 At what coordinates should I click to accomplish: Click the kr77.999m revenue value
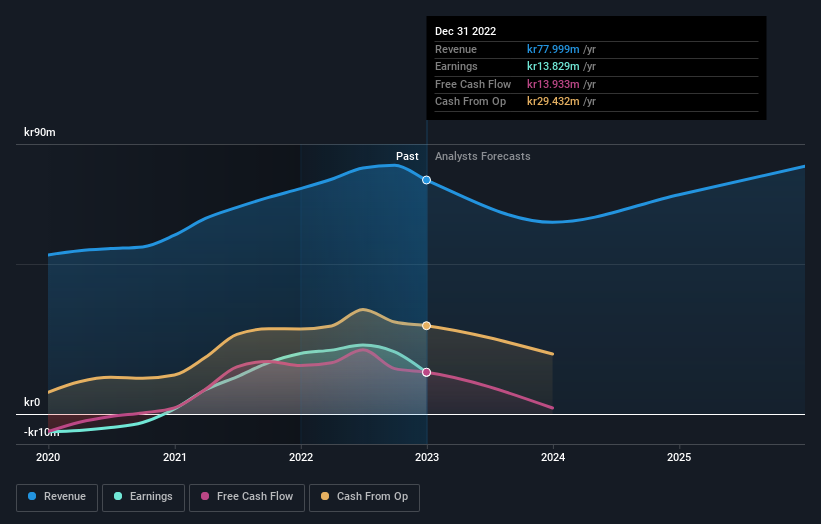[x=553, y=49]
